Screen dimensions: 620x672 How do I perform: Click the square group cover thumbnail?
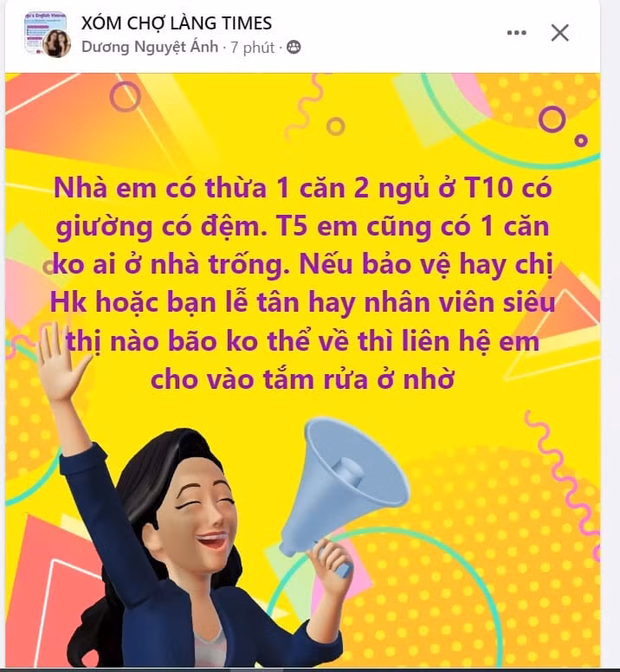tap(45, 32)
